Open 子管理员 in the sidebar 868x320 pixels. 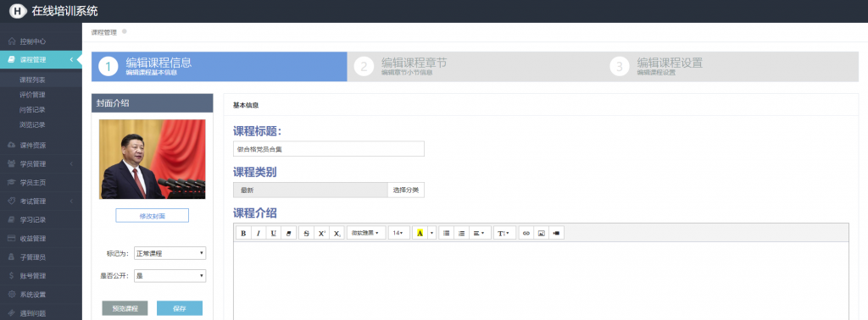click(41, 257)
